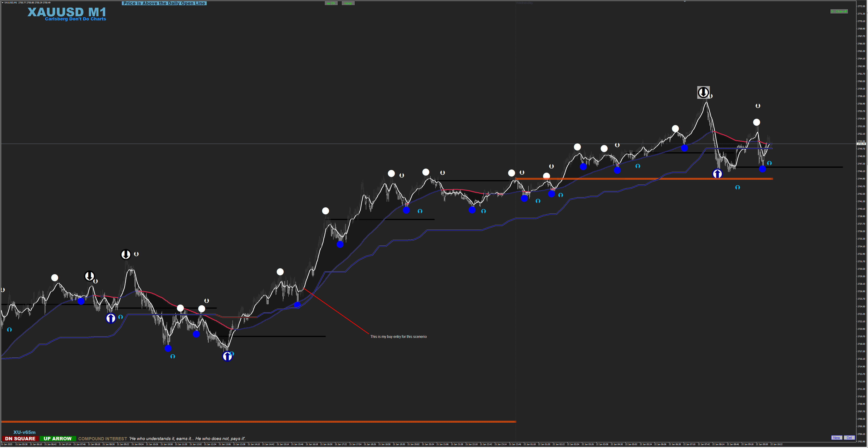The width and height of the screenshot is (868, 448).
Task: Click the up-arrow circle near 22 Jan 08:14
Action: 717,174
